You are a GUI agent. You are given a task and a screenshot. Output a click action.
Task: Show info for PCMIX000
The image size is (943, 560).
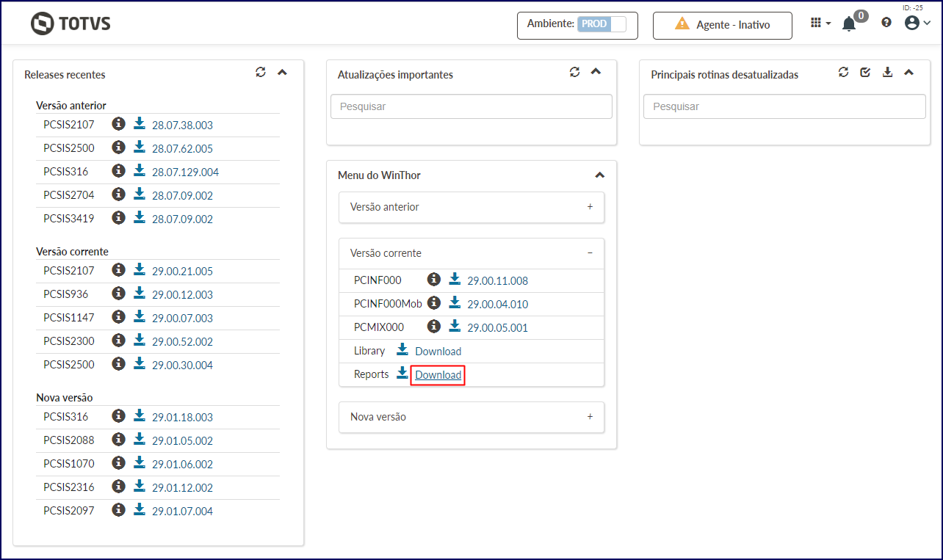point(434,326)
